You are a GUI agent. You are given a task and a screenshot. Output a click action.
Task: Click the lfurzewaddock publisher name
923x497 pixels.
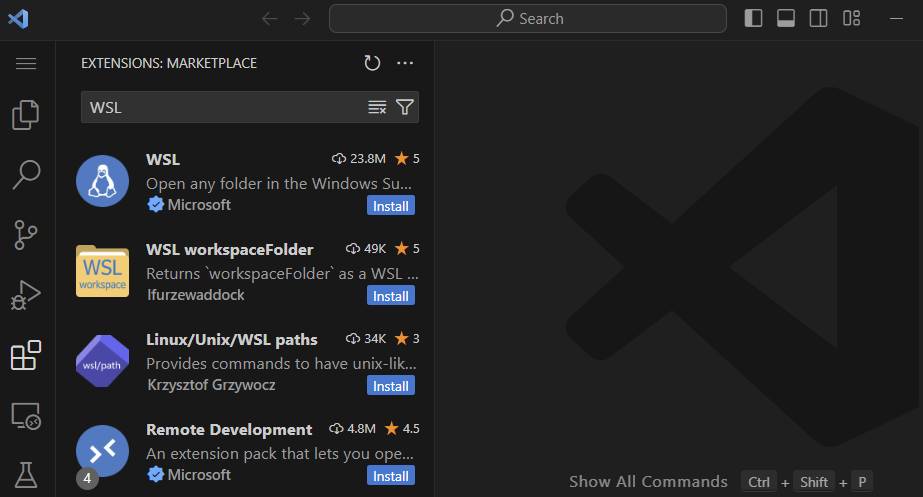click(195, 295)
